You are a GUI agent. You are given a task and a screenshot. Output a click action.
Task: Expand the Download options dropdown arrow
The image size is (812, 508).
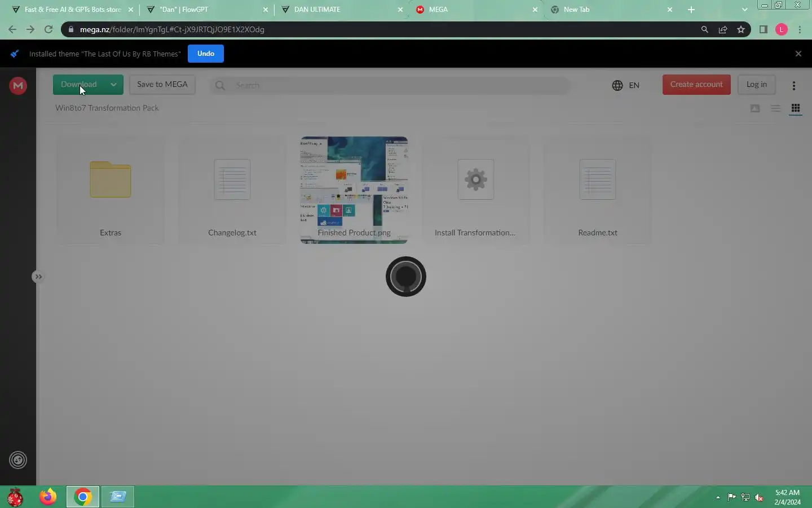(113, 85)
